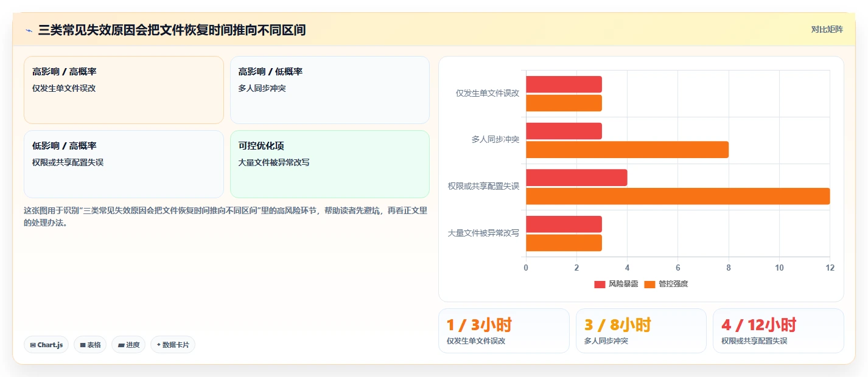Click the orange bar for 权限或共享配置失误

click(x=677, y=196)
